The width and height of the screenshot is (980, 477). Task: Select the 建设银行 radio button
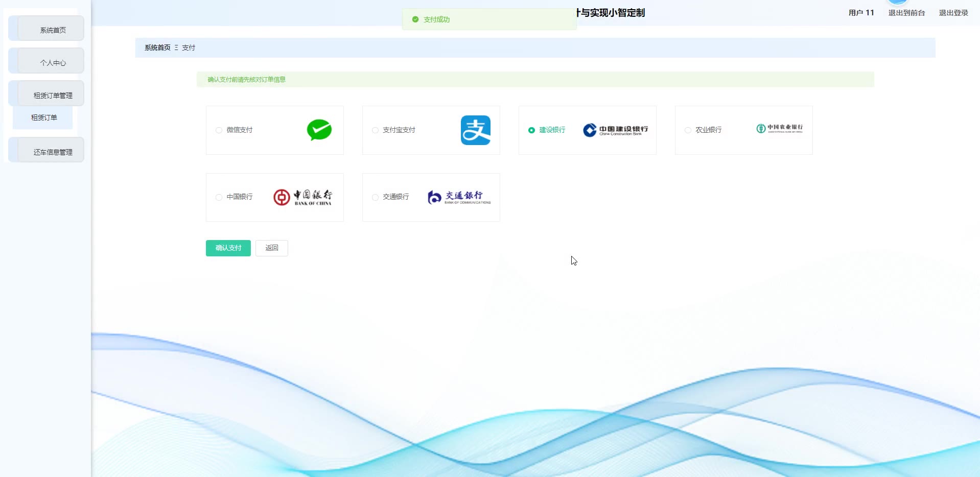(531, 130)
